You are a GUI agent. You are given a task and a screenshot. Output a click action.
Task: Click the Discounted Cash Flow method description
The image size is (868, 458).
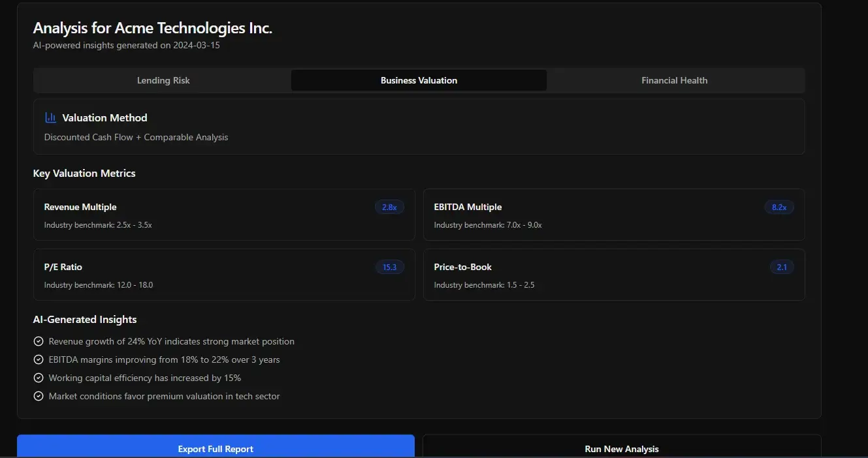pyautogui.click(x=136, y=137)
